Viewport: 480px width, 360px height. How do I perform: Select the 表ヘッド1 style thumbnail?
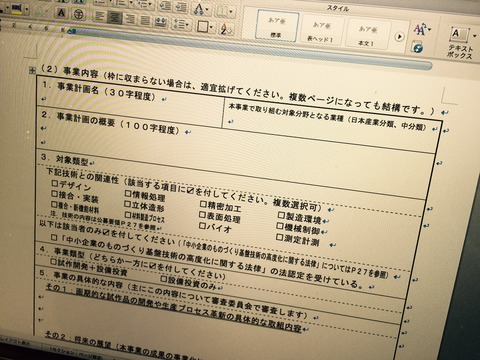point(321,31)
